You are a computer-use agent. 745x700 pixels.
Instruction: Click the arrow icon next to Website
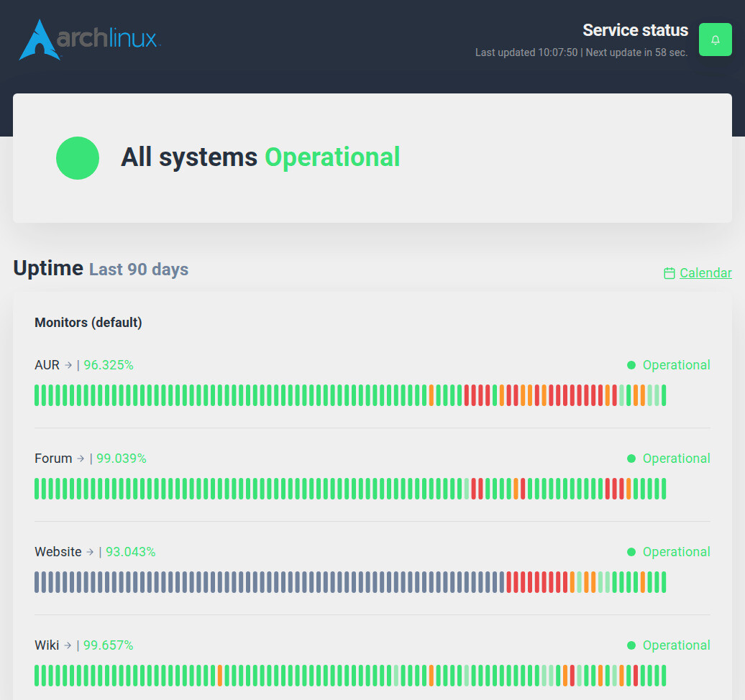coord(91,552)
